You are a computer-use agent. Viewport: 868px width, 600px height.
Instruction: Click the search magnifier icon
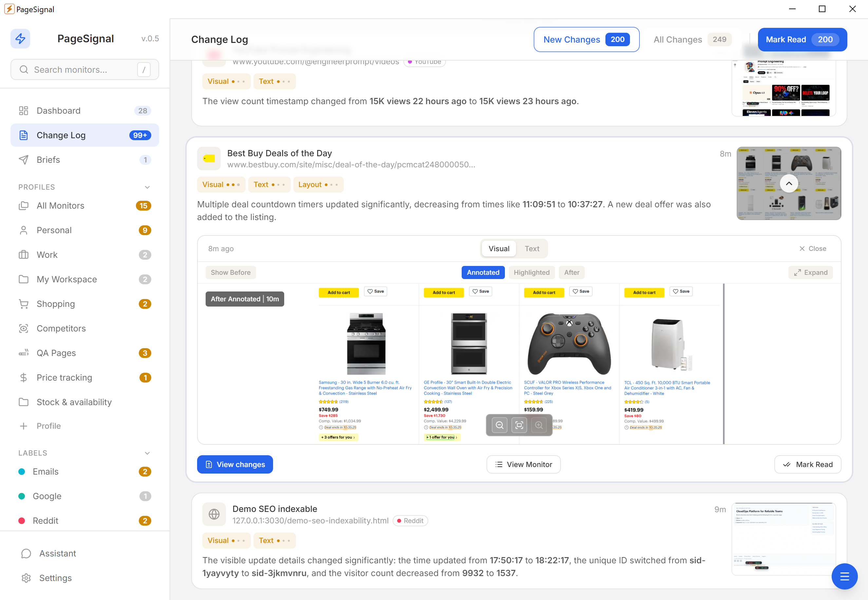click(x=24, y=69)
